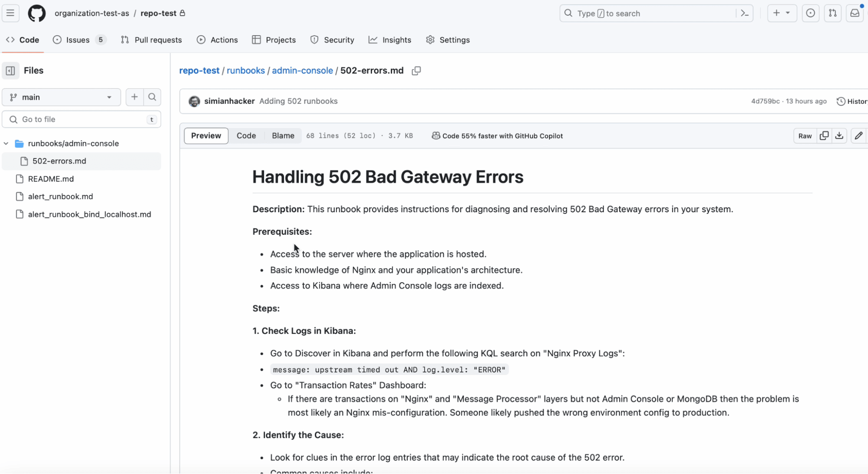
Task: Open the create new plus dropdown
Action: [x=782, y=13]
